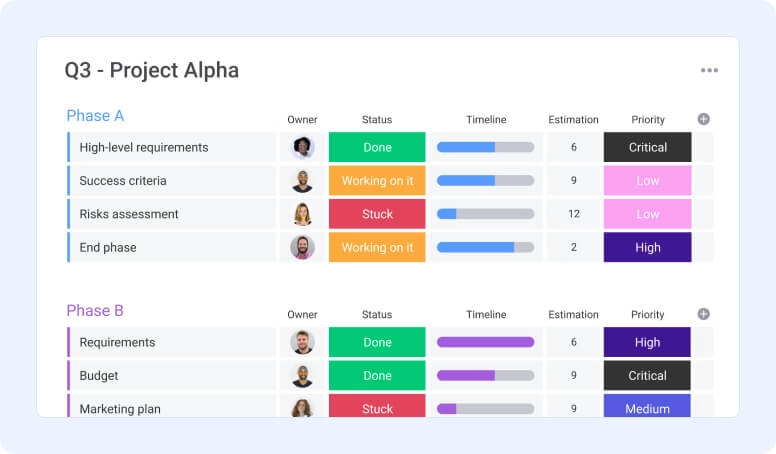Change Done status of High-level requirements

pos(377,147)
